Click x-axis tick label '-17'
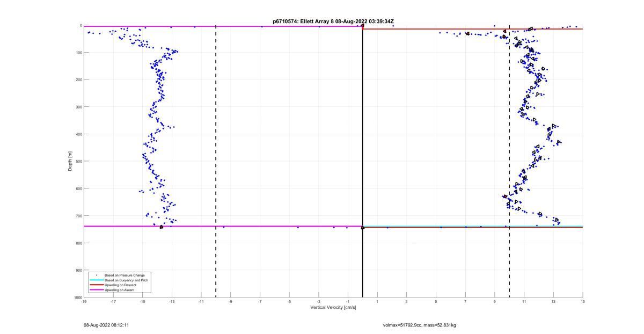644x334 pixels. point(113,302)
